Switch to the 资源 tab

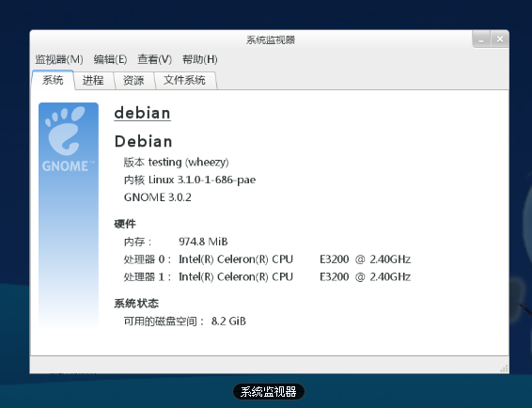[133, 81]
